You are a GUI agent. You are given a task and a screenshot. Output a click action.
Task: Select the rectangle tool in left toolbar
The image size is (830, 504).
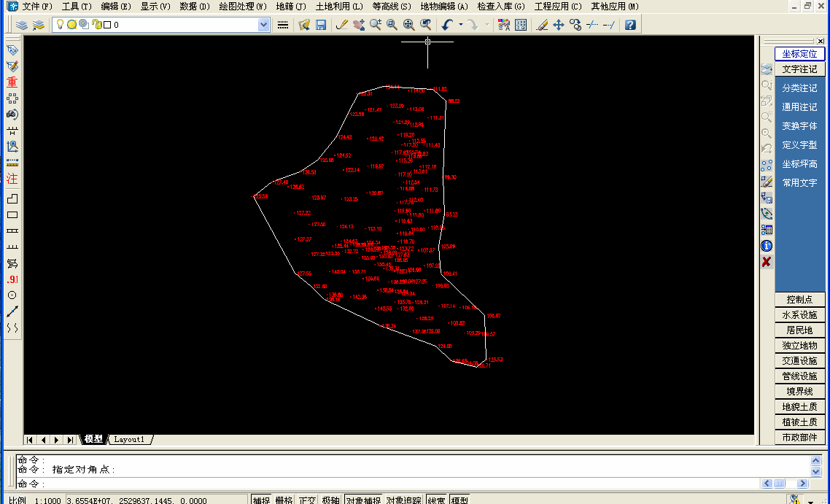point(12,215)
